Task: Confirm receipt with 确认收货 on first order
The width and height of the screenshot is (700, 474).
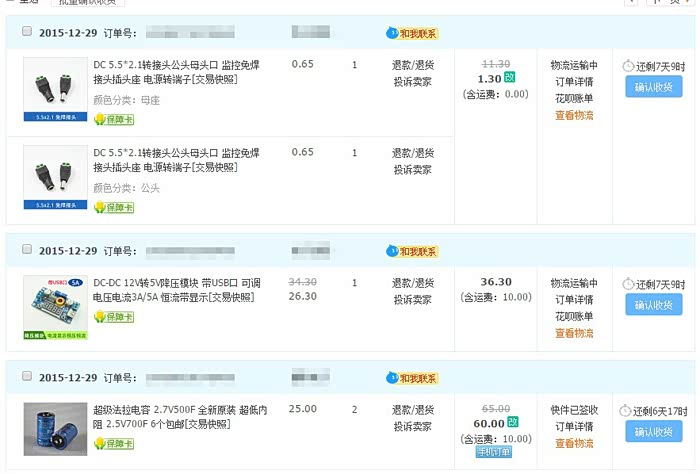Action: coord(654,87)
